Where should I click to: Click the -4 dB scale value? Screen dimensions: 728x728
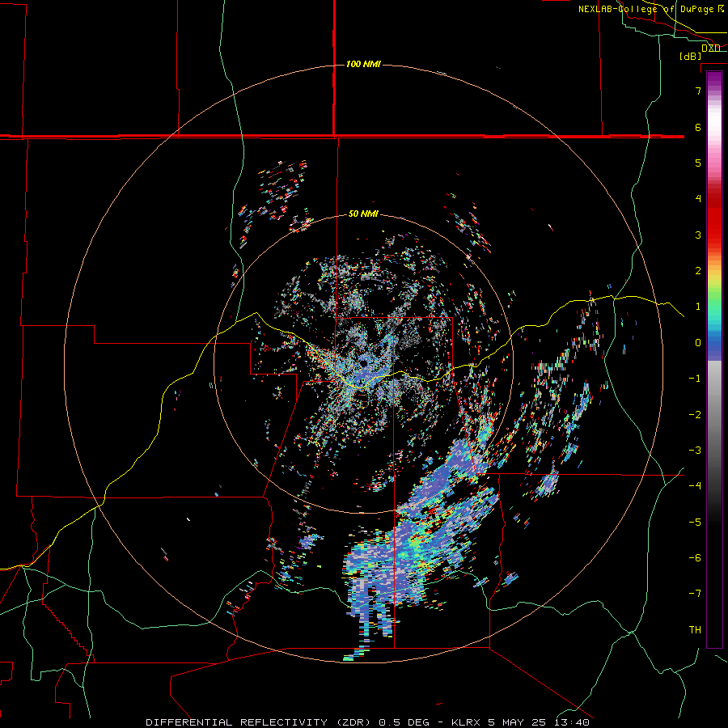(x=695, y=486)
